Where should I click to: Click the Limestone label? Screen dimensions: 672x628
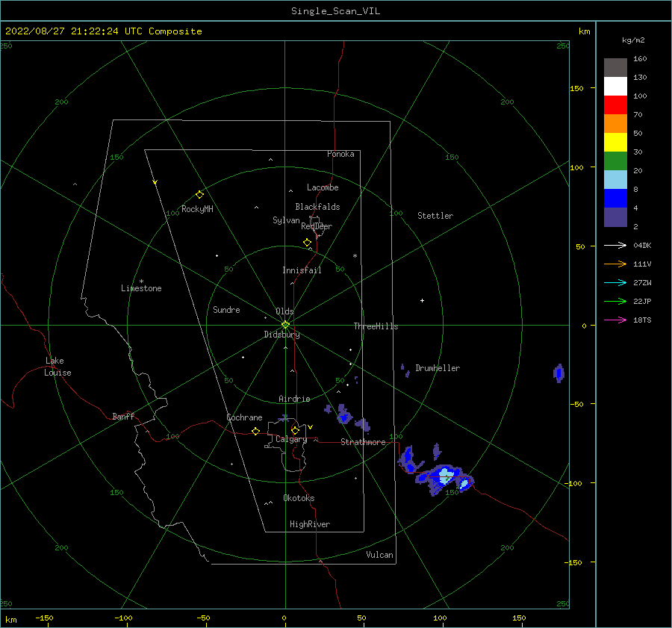pyautogui.click(x=141, y=288)
